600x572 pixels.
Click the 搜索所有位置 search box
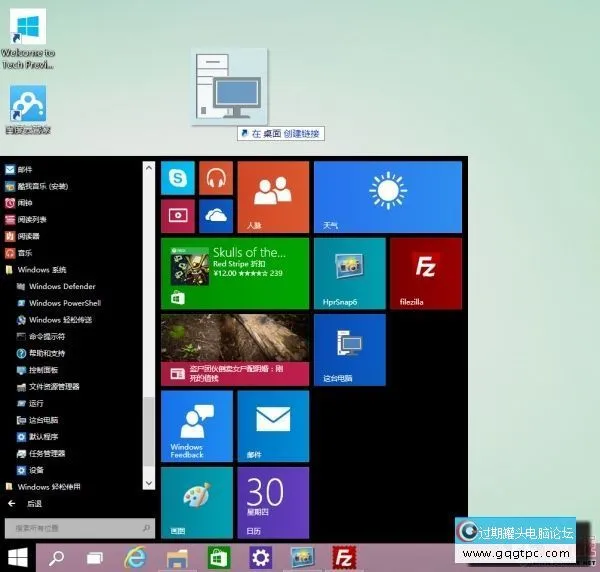(78, 526)
